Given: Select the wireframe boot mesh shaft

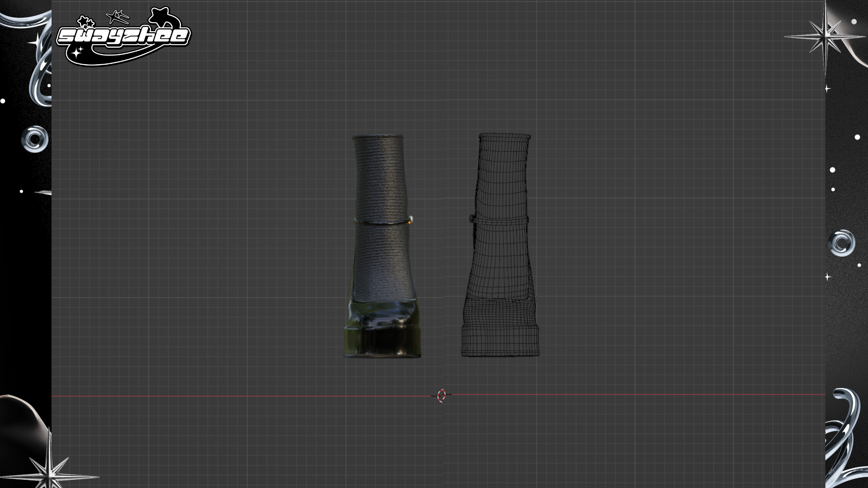Looking at the screenshot, I should click(x=502, y=181).
